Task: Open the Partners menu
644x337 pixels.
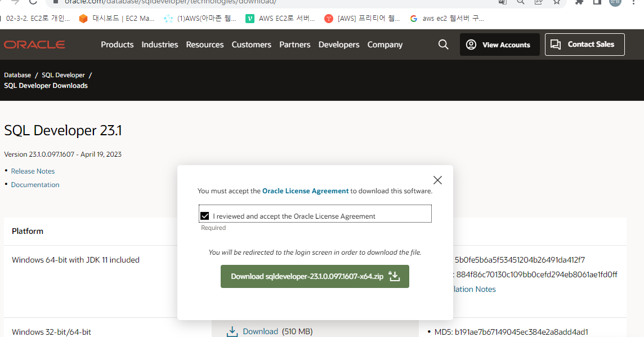Action: pos(294,45)
